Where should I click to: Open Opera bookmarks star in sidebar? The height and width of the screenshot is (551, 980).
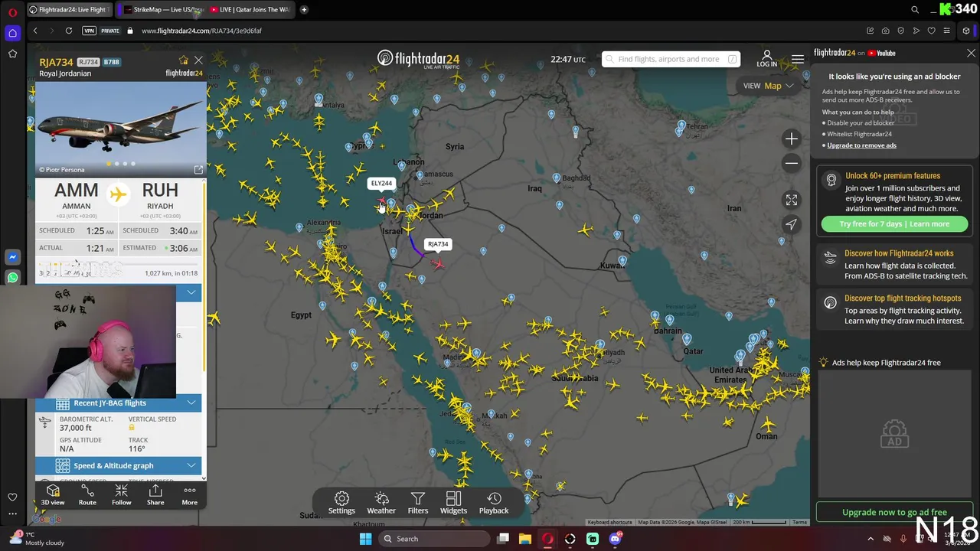[12, 54]
